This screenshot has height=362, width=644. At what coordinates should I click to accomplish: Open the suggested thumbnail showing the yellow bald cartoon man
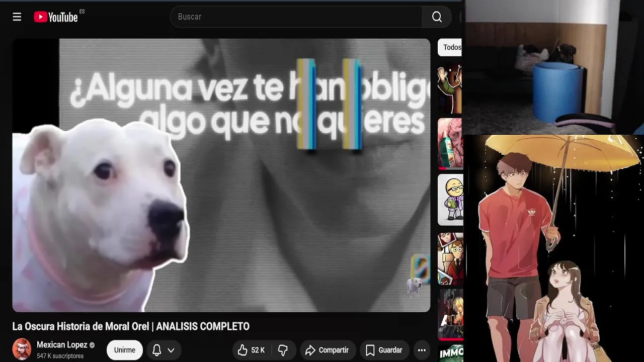click(x=450, y=200)
